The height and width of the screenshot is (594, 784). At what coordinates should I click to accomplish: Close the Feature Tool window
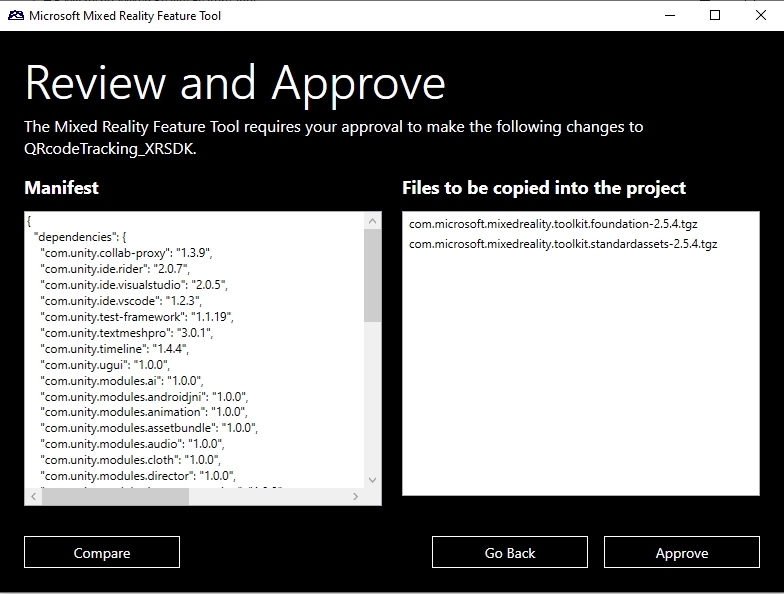tap(760, 16)
